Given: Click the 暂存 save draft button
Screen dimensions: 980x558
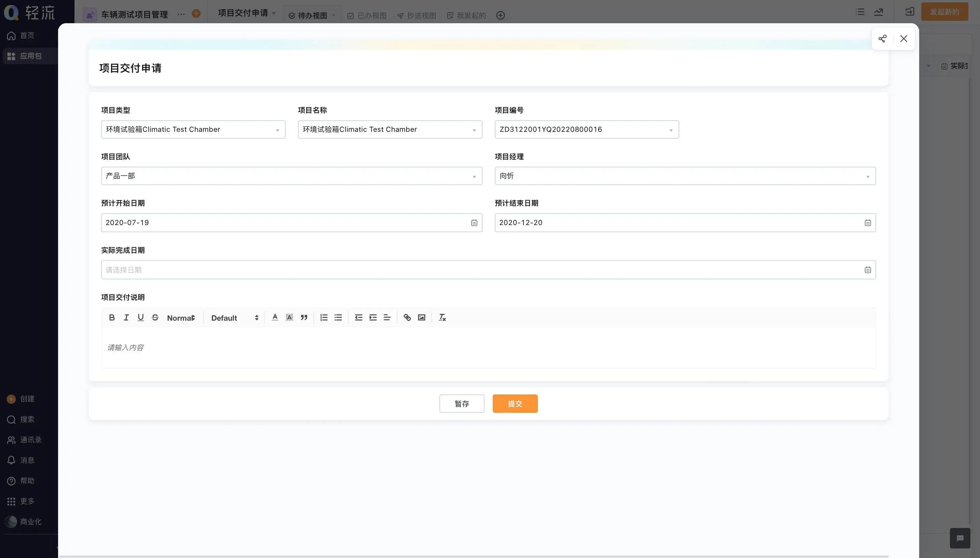Looking at the screenshot, I should pos(462,404).
